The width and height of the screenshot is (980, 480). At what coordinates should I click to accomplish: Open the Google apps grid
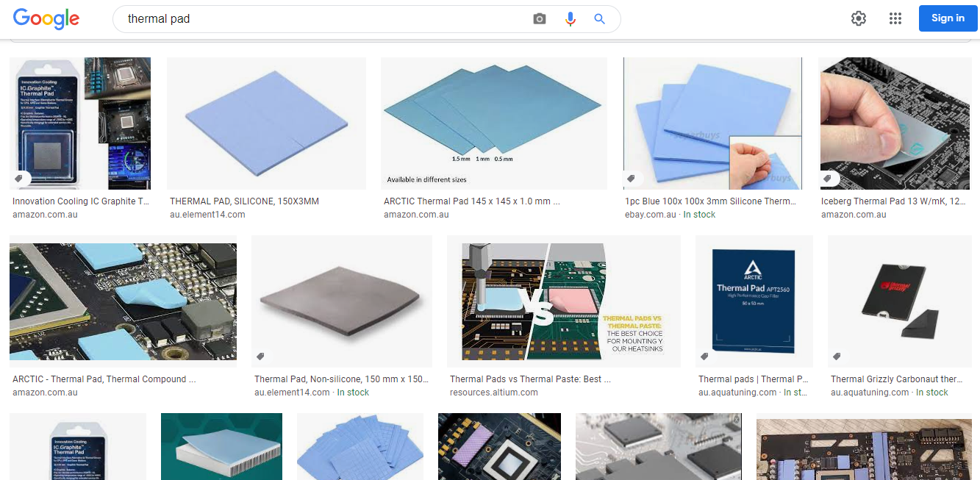coord(895,19)
